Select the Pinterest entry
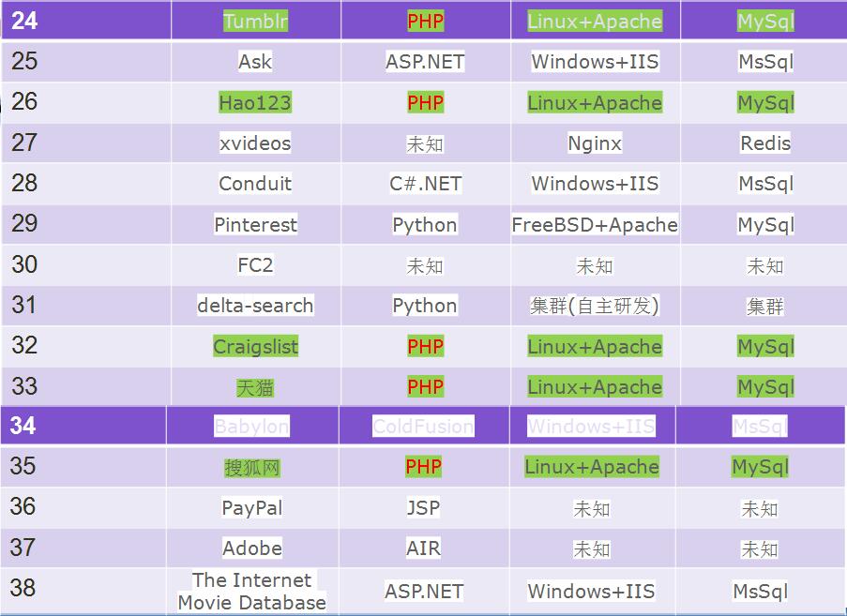Viewport: 847px width, 616px height. coord(255,225)
